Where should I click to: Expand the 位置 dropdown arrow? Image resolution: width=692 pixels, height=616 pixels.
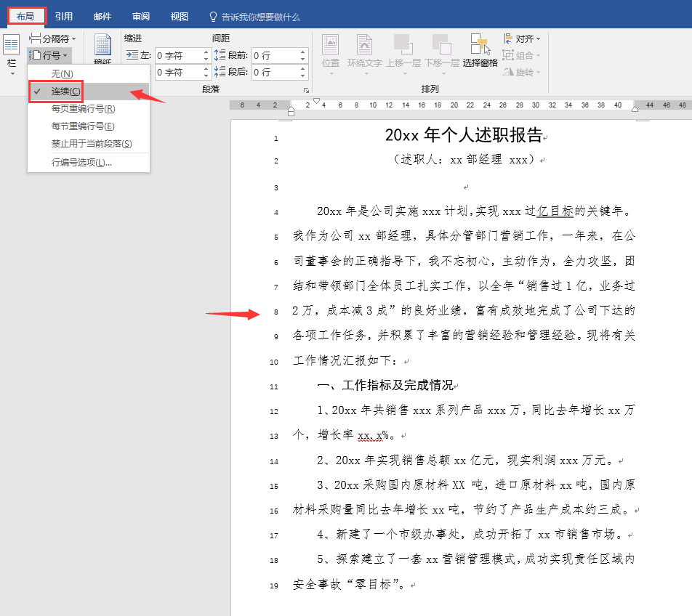coord(331,73)
